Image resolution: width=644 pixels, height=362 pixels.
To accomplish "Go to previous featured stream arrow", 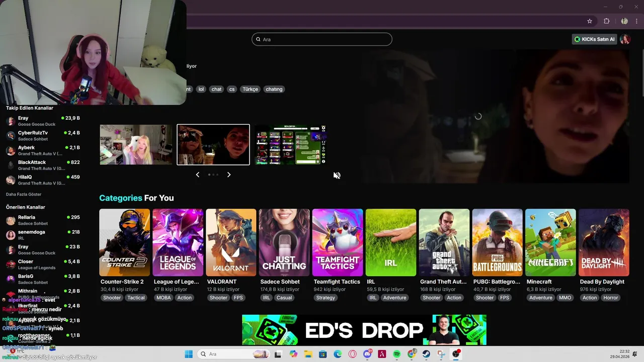I will point(198,174).
